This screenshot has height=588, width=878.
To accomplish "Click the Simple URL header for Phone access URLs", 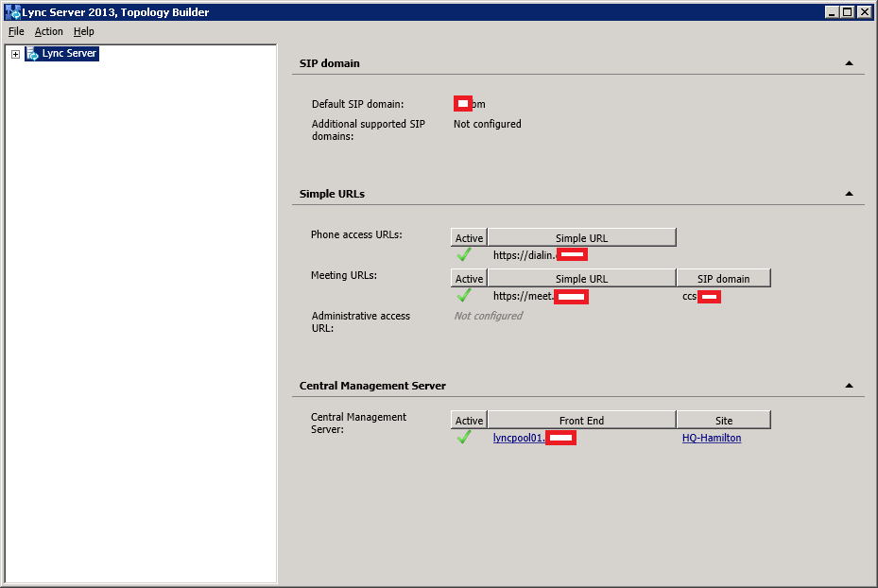I will (582, 237).
